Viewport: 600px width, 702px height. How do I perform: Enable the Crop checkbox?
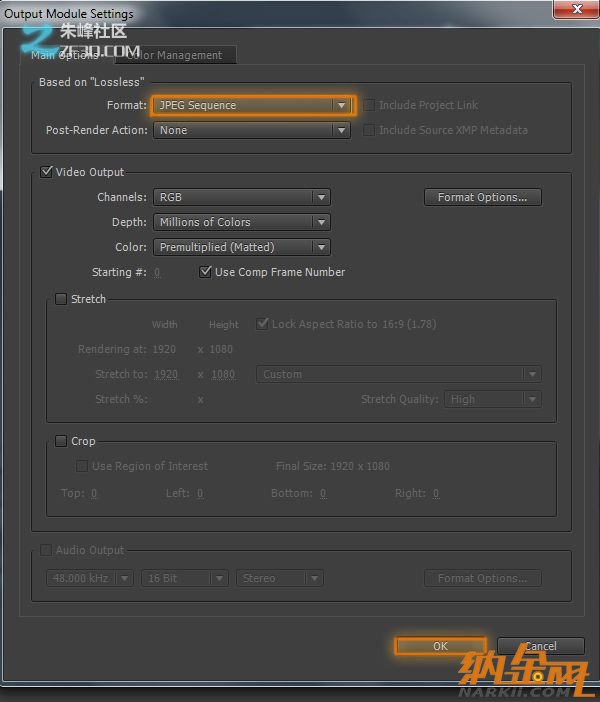pyautogui.click(x=61, y=441)
